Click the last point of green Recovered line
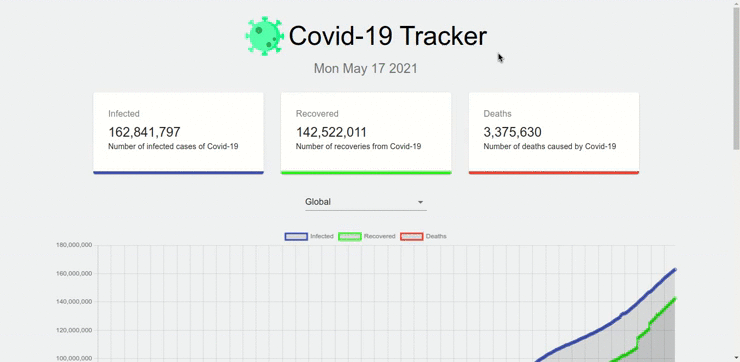The image size is (740, 362). click(x=675, y=298)
